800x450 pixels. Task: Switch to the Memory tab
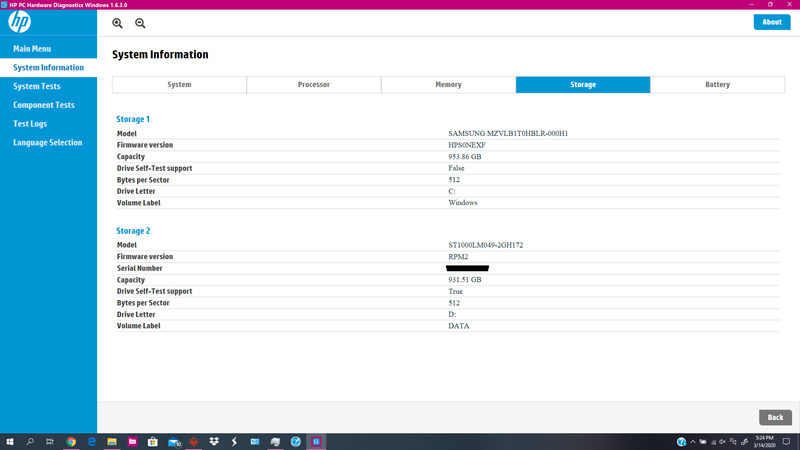click(x=448, y=85)
